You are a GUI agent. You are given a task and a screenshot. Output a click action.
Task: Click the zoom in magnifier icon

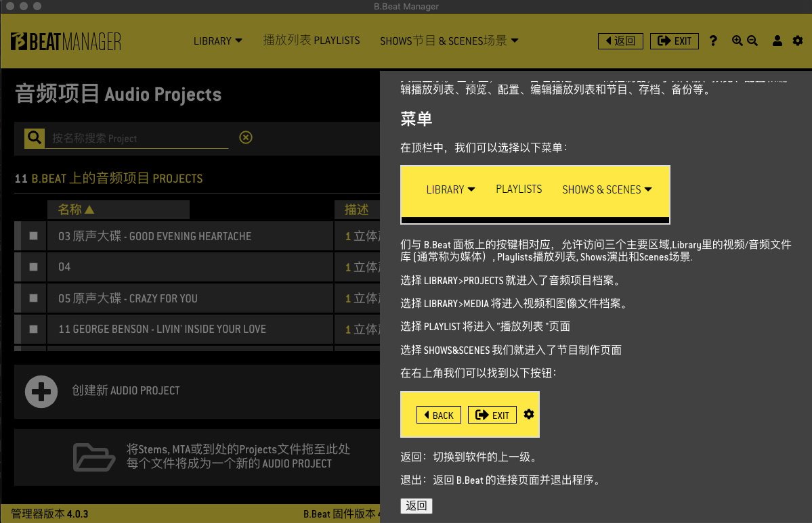tap(737, 41)
